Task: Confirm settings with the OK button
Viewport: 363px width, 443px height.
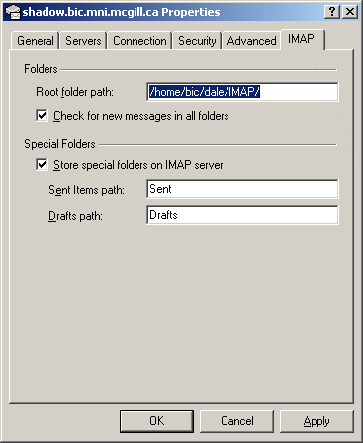Action: 157,421
